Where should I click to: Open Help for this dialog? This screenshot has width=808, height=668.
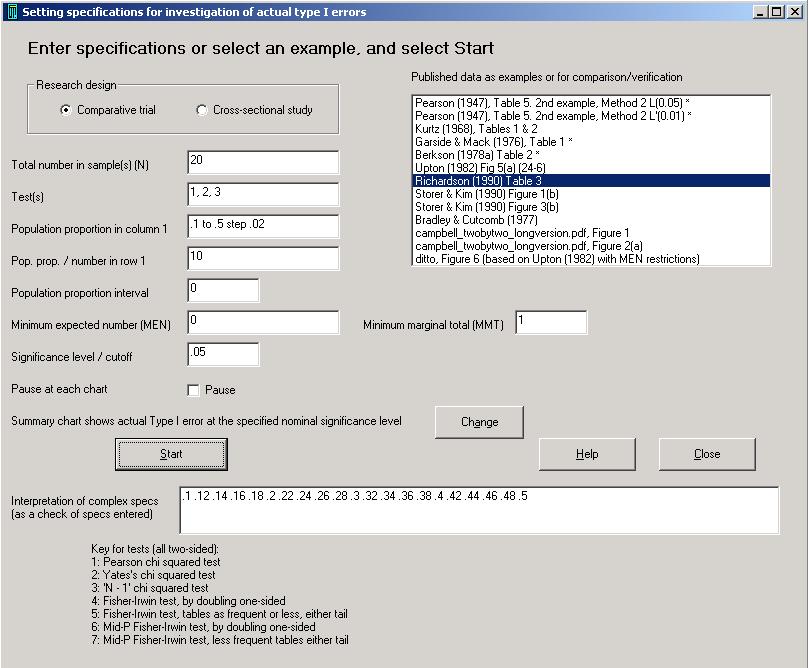[x=587, y=454]
